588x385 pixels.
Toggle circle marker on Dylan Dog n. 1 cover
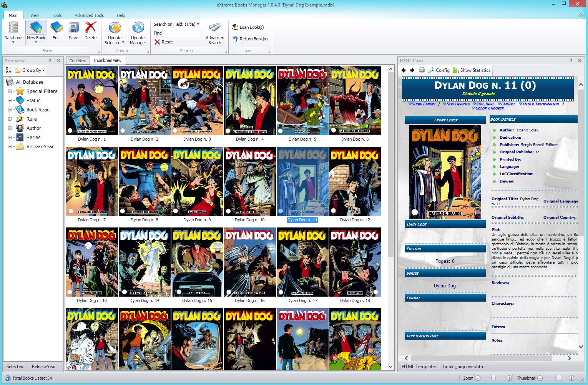[70, 131]
